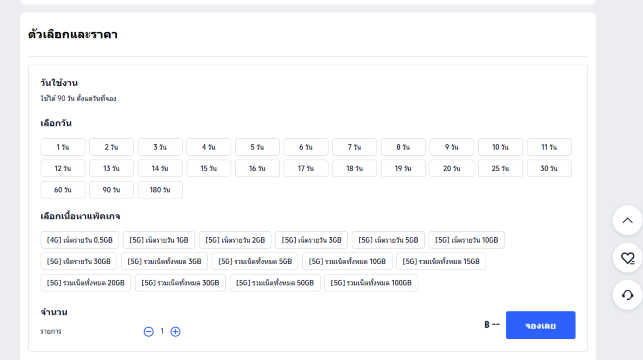The image size is (643, 360).
Task: Select [5G] daily 30GB package
Action: pyautogui.click(x=79, y=261)
